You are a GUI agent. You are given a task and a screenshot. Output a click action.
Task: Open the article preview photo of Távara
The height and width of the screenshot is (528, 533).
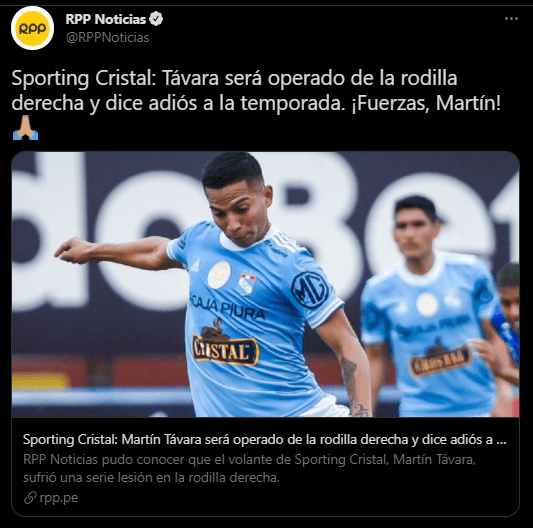pos(265,285)
